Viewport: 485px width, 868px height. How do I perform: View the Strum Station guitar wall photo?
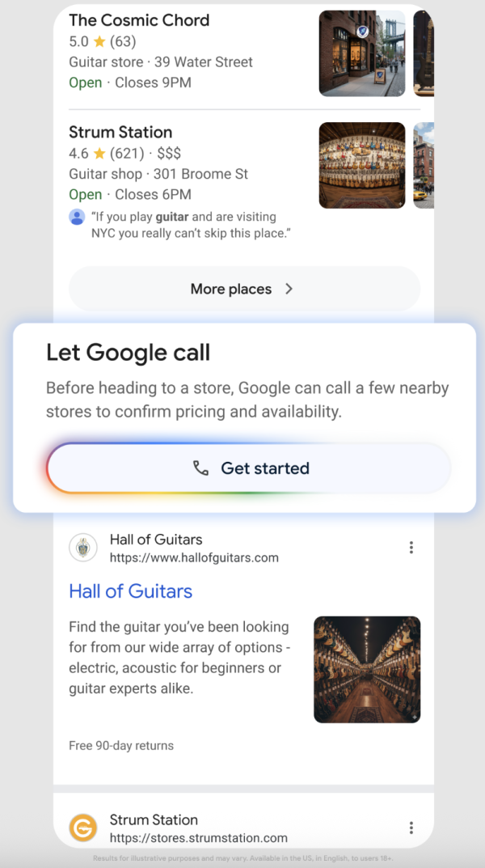click(x=362, y=165)
